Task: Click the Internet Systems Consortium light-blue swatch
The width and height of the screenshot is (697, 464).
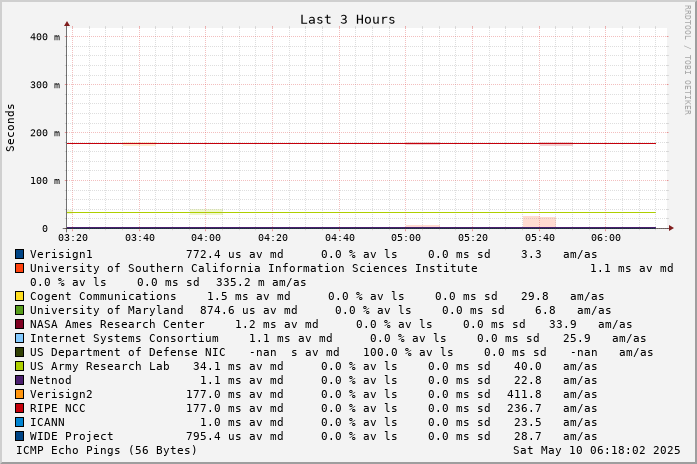Action: pyautogui.click(x=19, y=338)
